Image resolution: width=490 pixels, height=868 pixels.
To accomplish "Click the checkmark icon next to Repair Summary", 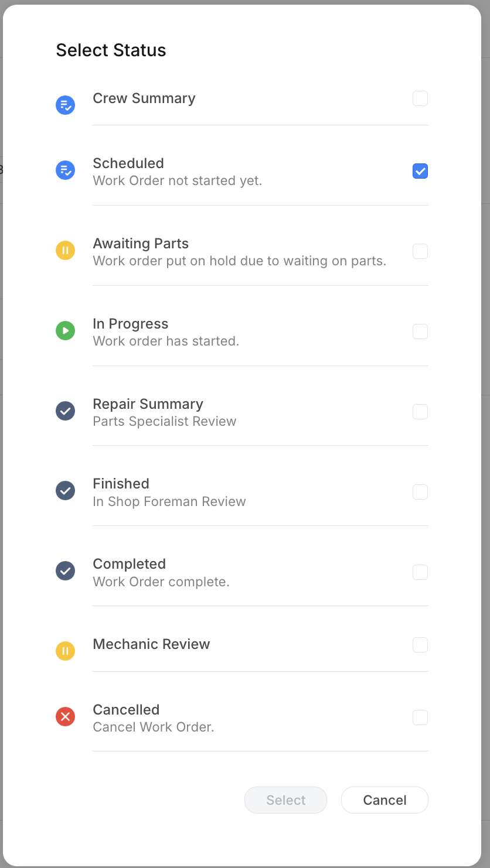I will click(65, 411).
